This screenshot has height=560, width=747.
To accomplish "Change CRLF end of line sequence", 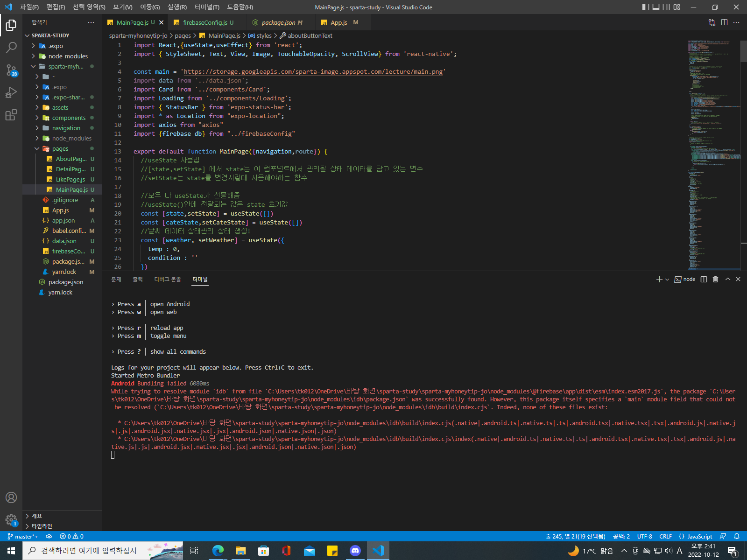I will (665, 536).
